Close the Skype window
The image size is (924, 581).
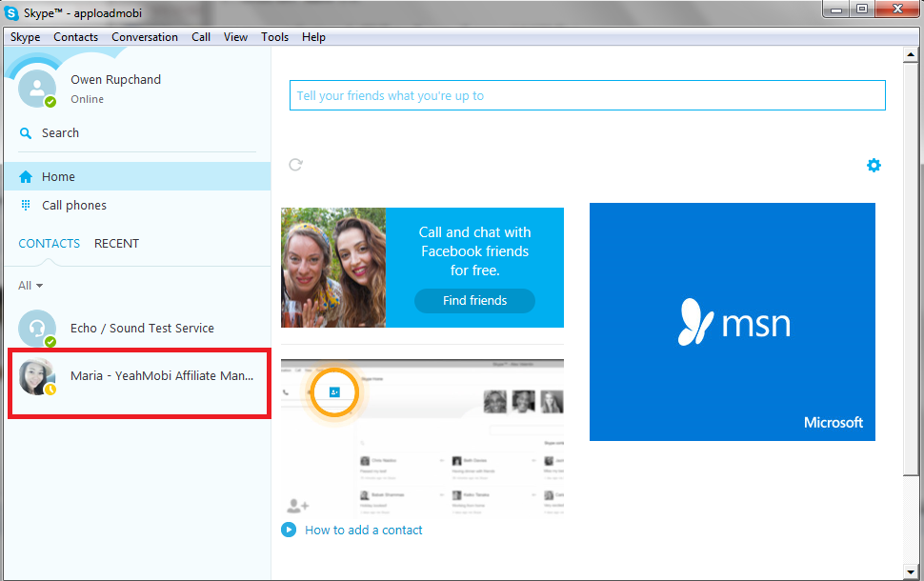tap(897, 10)
